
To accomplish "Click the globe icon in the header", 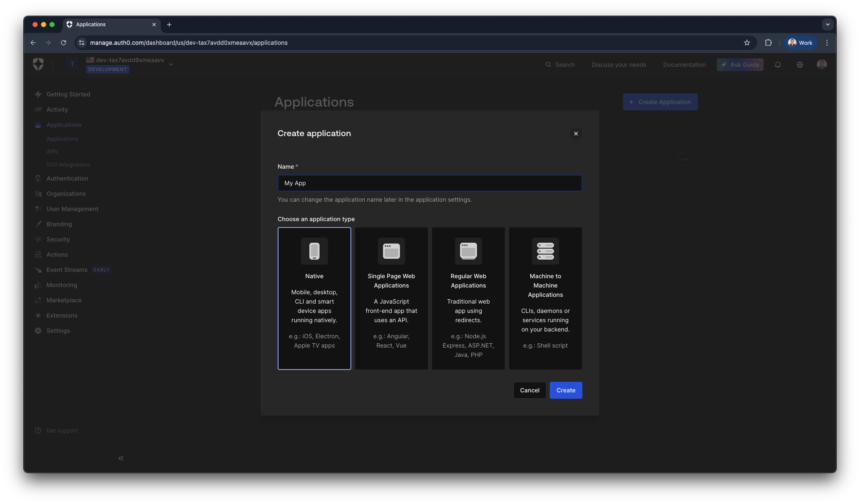I will [x=800, y=65].
